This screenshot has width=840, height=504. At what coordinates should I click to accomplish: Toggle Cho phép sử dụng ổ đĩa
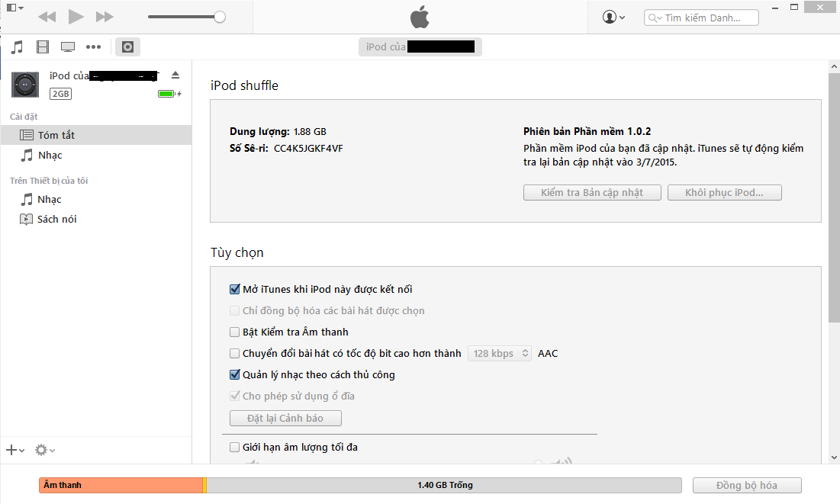tap(235, 396)
